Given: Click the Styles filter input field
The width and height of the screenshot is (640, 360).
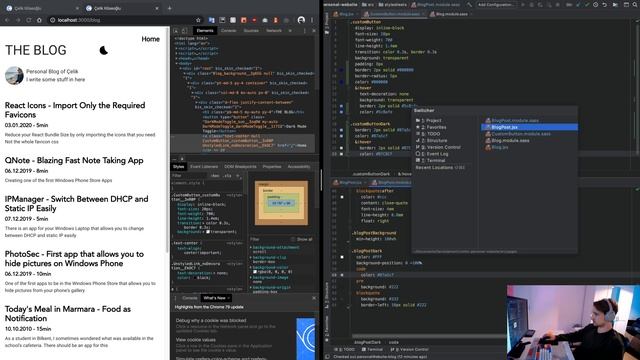Looking at the screenshot, I should [190, 176].
